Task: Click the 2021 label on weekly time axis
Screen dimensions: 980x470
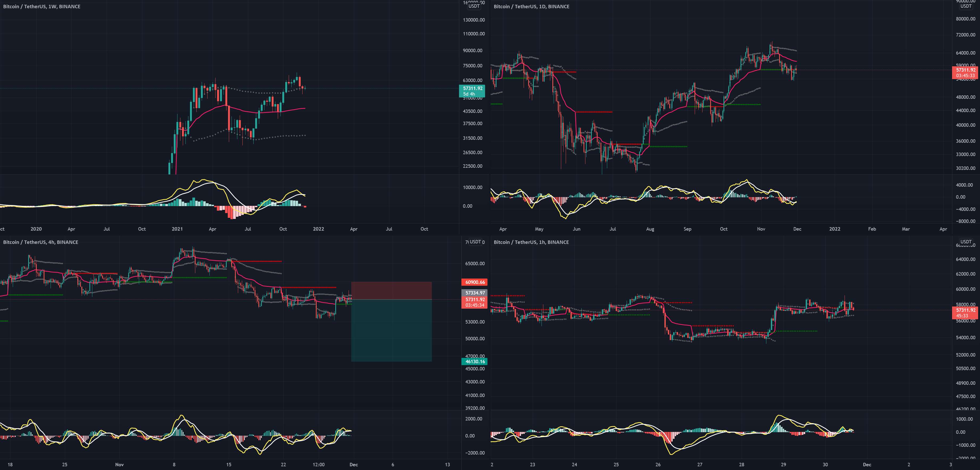Action: pyautogui.click(x=177, y=229)
